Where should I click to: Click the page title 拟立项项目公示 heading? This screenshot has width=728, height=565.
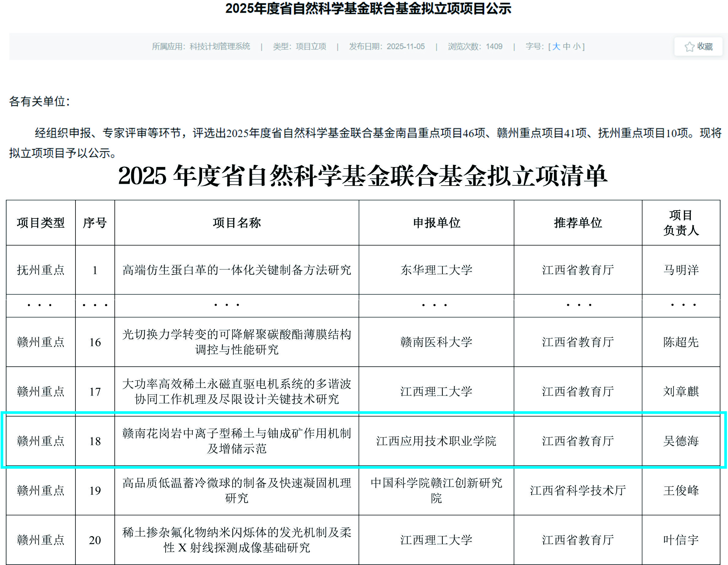pos(368,8)
